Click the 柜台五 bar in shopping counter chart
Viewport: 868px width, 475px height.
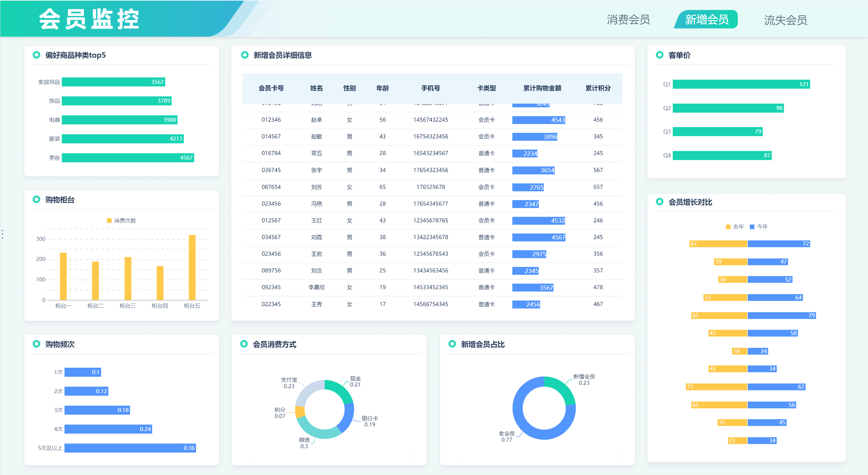192,267
